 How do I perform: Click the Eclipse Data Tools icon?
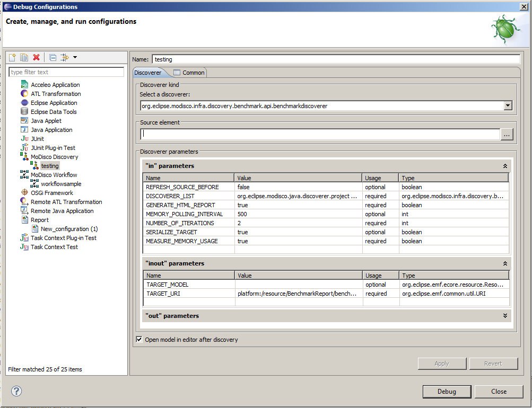(24, 111)
